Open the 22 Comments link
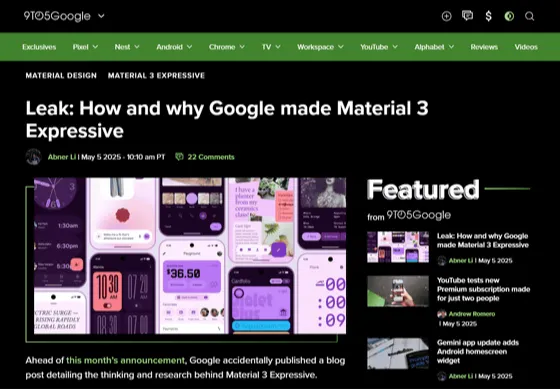 [211, 157]
